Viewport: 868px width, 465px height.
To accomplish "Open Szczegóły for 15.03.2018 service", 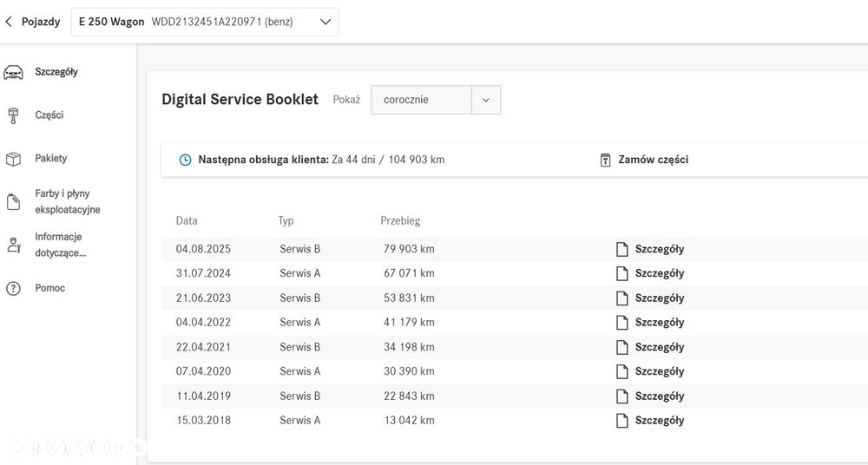I will (660, 421).
